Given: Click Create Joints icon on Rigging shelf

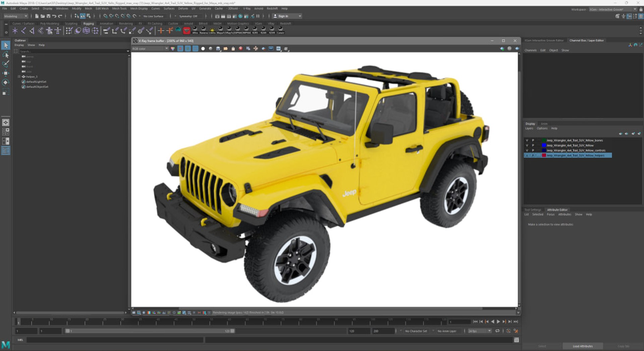Looking at the screenshot, I should tap(23, 31).
